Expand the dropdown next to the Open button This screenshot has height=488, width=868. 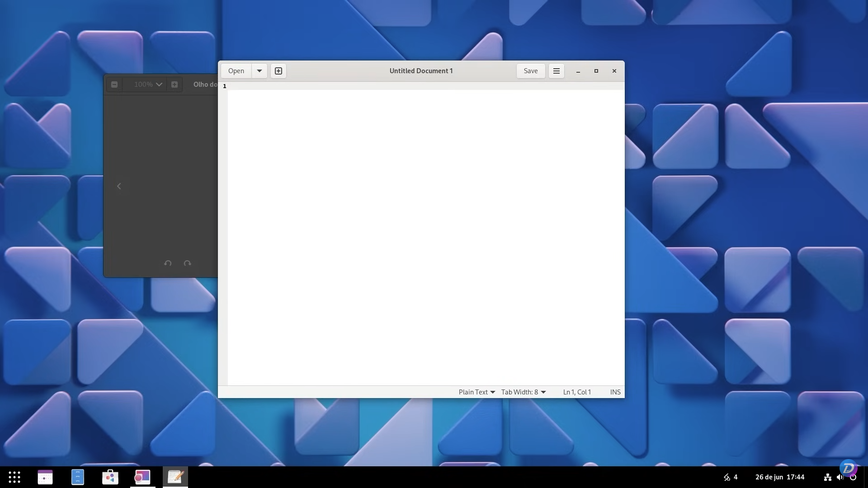(x=259, y=71)
